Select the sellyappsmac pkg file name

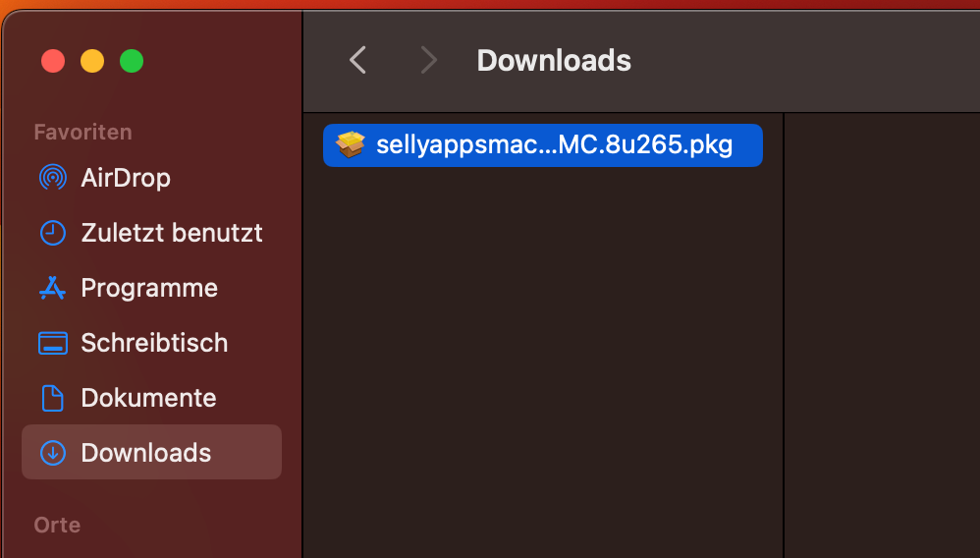point(555,145)
